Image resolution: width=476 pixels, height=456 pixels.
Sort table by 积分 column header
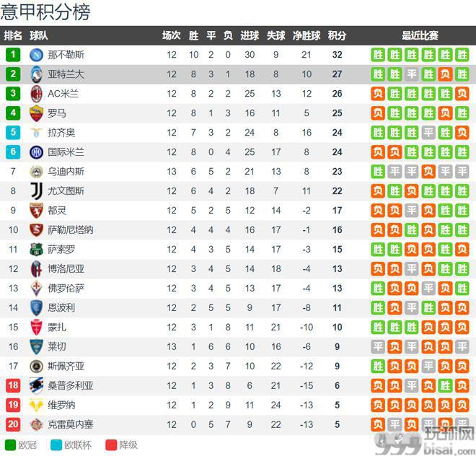tap(337, 35)
